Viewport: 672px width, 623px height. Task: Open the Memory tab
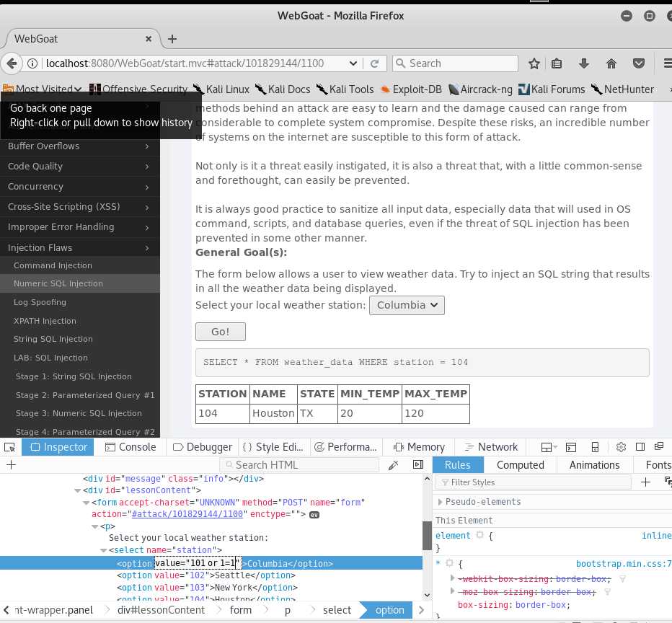(x=420, y=447)
